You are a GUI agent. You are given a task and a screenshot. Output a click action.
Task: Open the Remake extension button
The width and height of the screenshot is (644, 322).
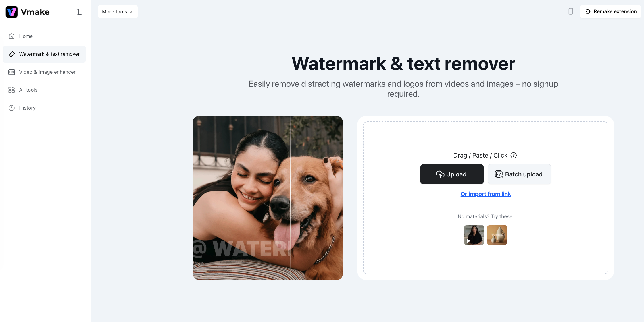coord(611,11)
